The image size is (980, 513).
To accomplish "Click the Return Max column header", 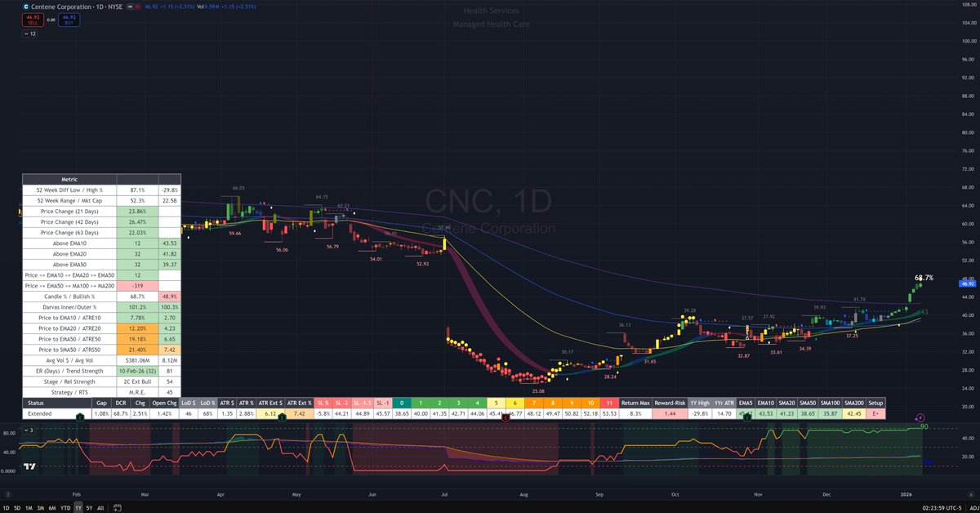I will (x=635, y=403).
